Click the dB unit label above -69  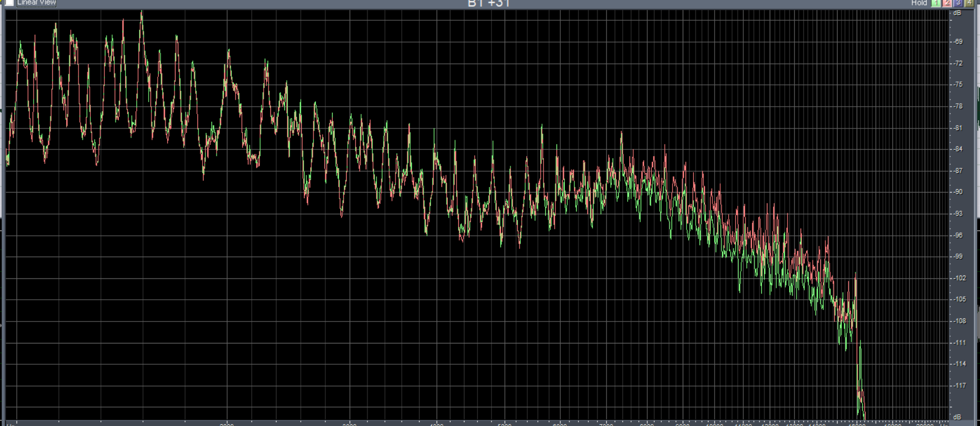[957, 13]
